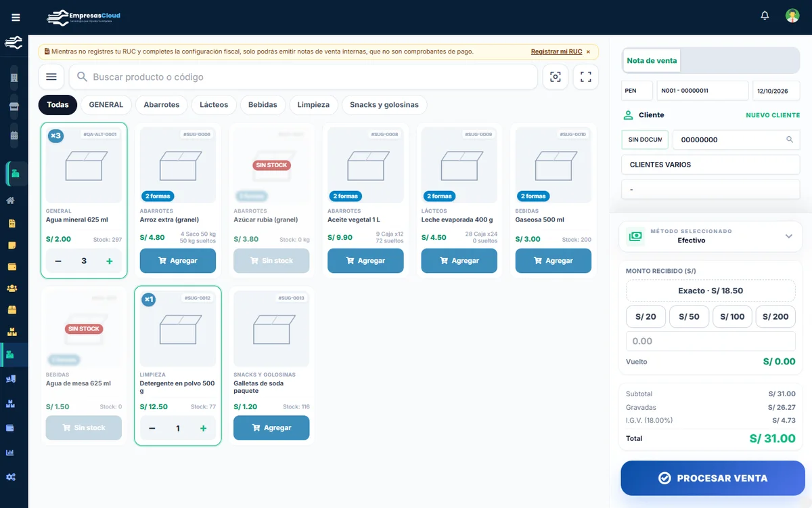Select the Todas category filter
This screenshot has width=812, height=508.
click(x=58, y=105)
